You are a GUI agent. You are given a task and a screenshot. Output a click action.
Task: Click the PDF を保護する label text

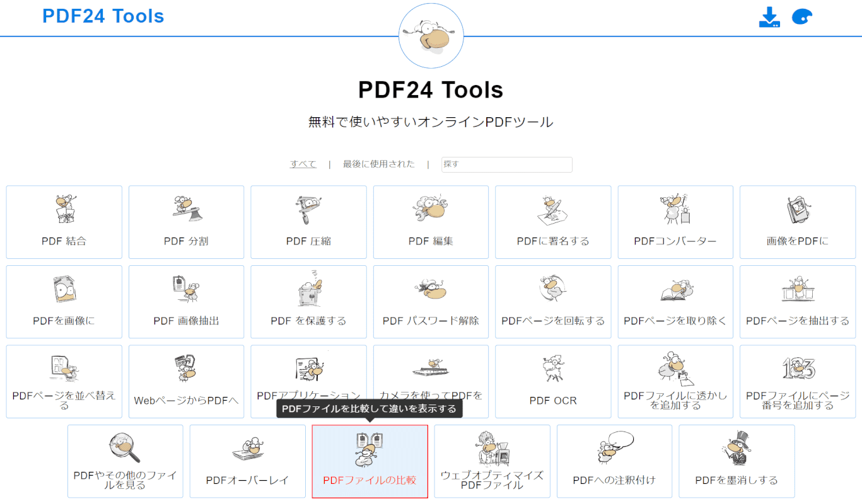click(x=308, y=321)
